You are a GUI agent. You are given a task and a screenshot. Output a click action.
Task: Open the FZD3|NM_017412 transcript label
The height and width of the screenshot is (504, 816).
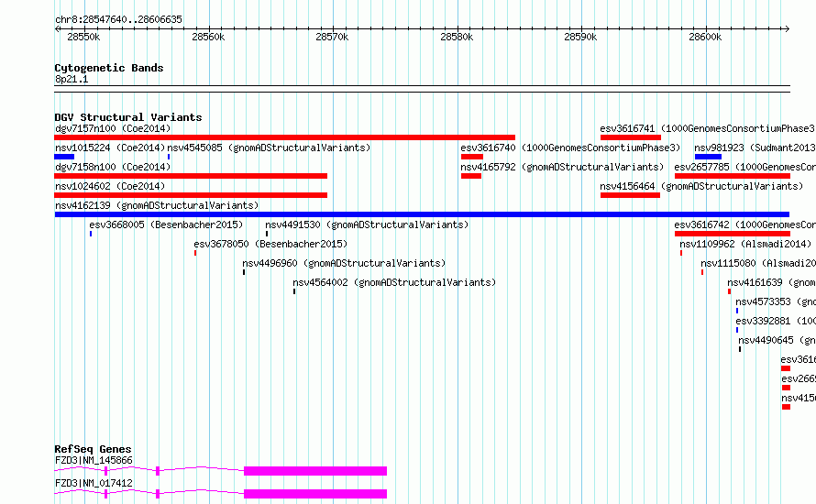94,483
